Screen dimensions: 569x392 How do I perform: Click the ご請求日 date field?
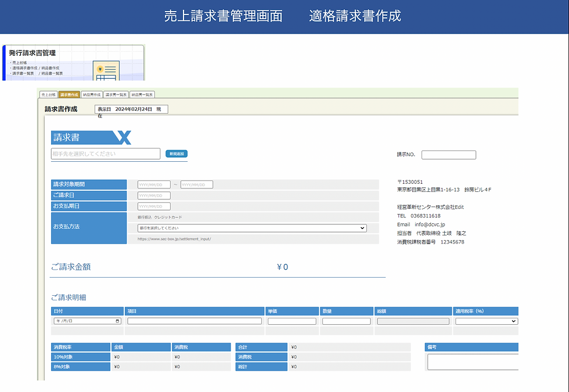(154, 195)
